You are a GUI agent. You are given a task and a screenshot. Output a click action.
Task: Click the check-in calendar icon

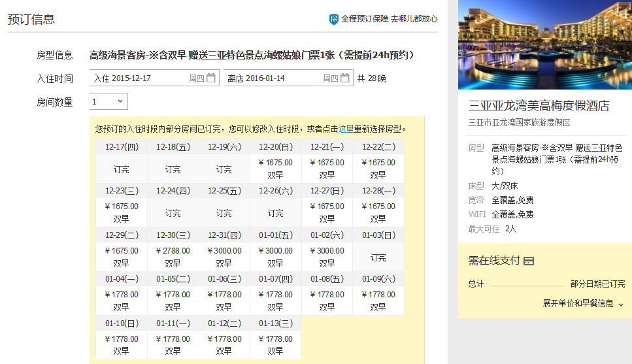tap(211, 78)
